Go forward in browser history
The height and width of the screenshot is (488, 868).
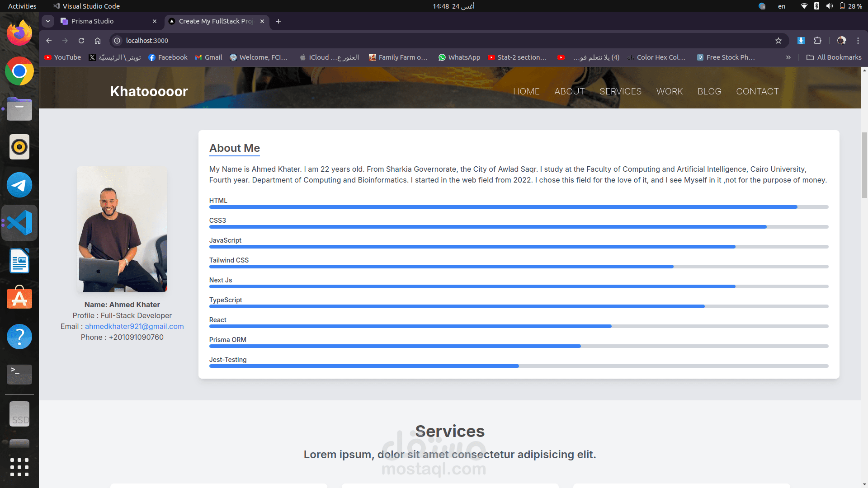[65, 41]
